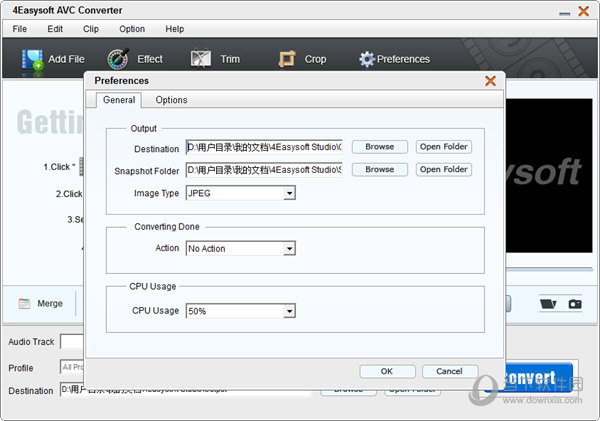This screenshot has height=421, width=600.
Task: Click the Audio Track field in main window
Action: coord(72,341)
